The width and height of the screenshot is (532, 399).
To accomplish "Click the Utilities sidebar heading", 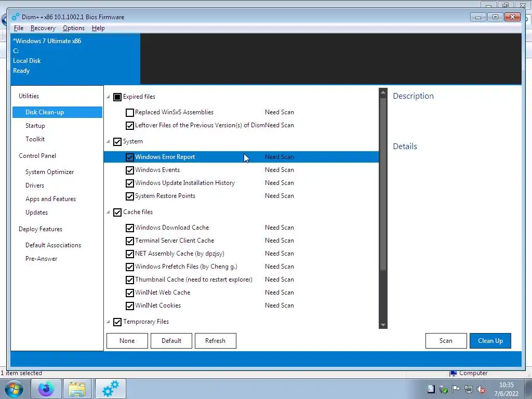I will (29, 96).
